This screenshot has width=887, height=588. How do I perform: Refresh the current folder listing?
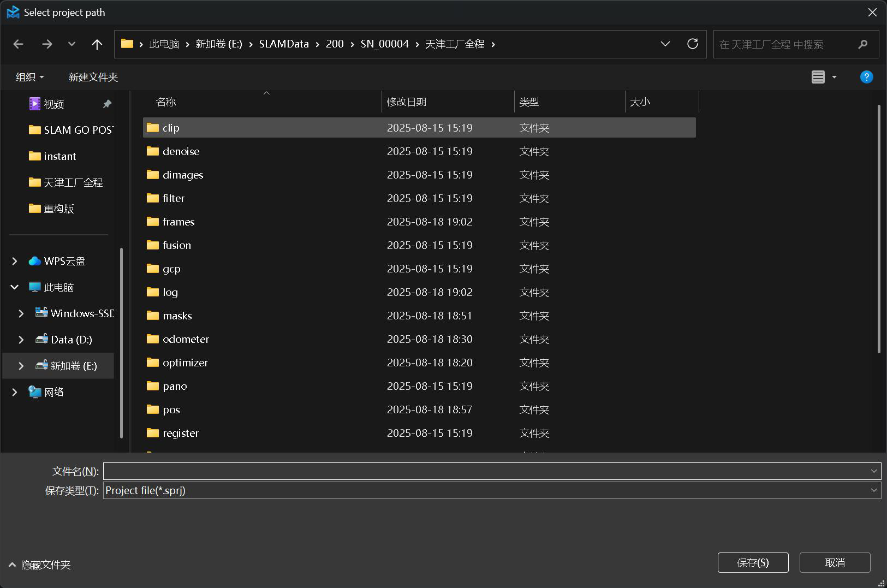[693, 44]
